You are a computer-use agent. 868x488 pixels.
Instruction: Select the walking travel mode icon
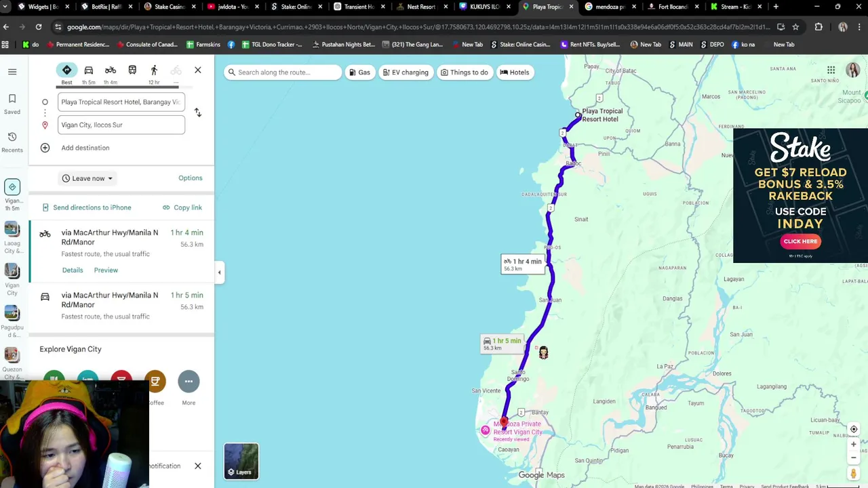154,70
